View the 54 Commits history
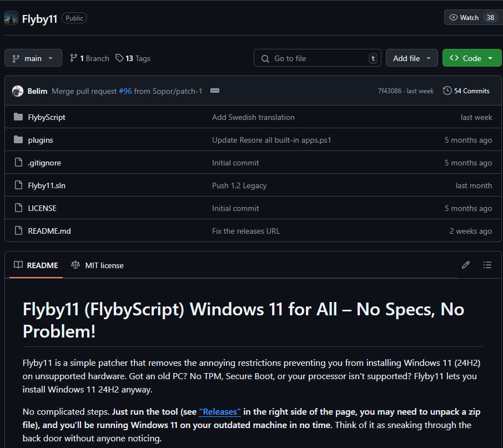 466,91
